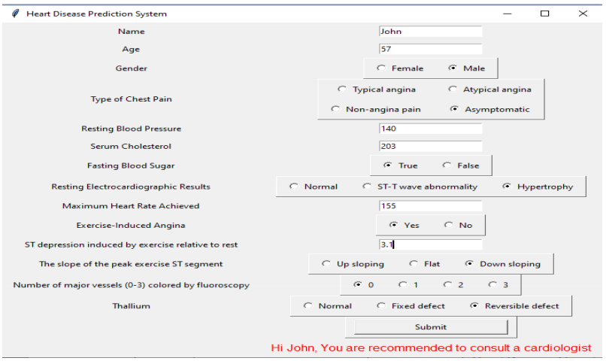Select Normal for resting electrocardiographic results

294,187
